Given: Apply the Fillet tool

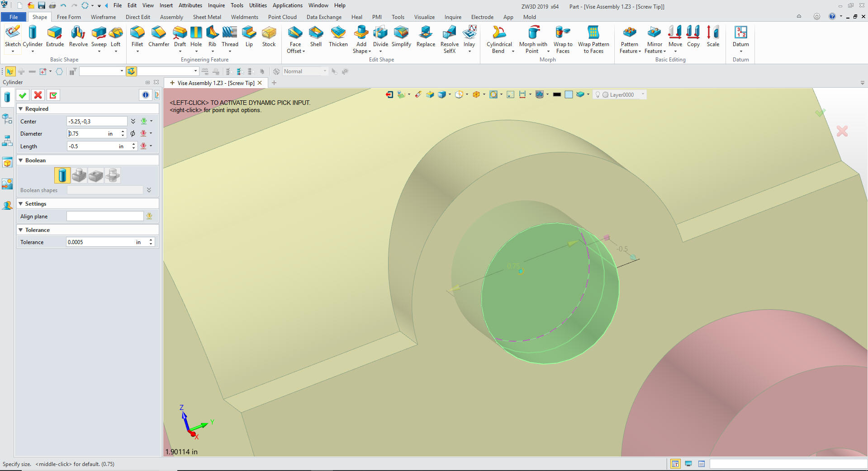Looking at the screenshot, I should 137,36.
